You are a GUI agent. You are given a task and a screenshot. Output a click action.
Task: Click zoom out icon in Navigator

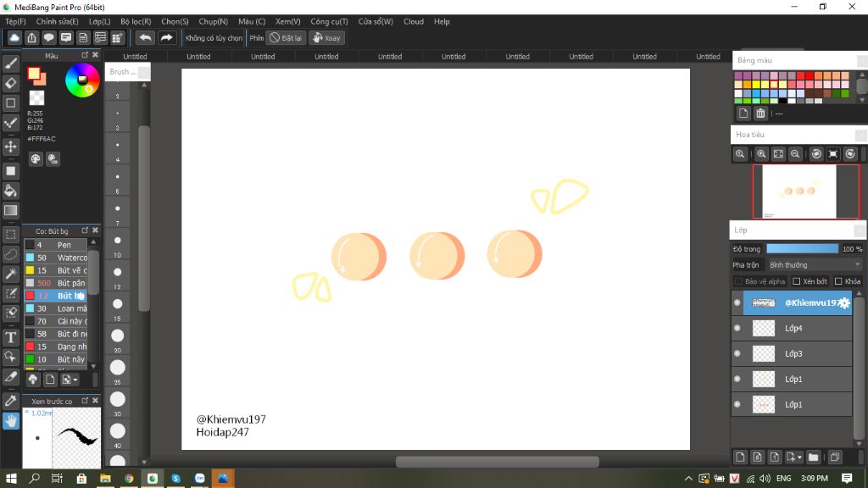click(795, 154)
